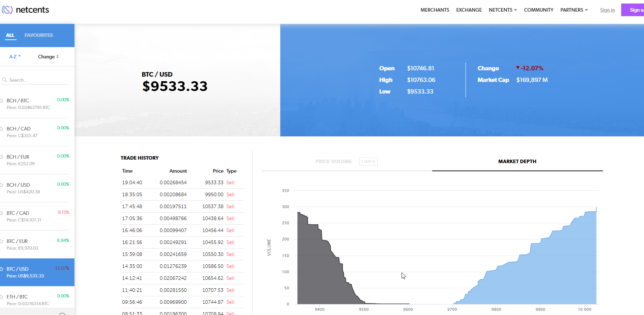Favourite the BTC / USD pair star

pyautogui.click(x=2, y=269)
